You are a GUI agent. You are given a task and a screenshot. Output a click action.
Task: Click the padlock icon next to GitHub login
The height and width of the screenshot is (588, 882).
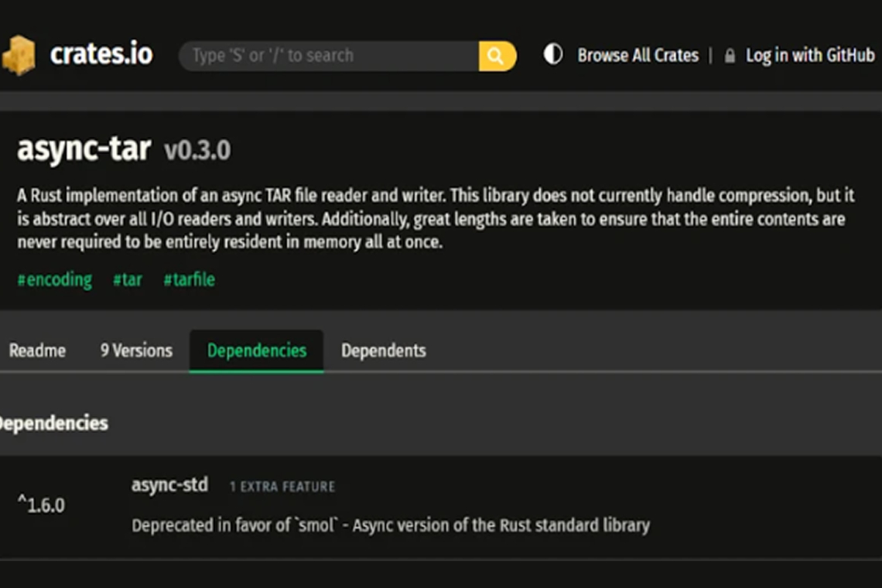728,55
